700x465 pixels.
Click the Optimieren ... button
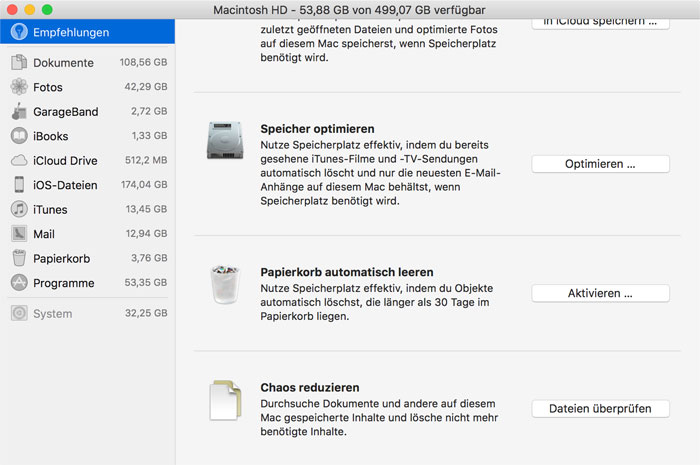coord(600,164)
